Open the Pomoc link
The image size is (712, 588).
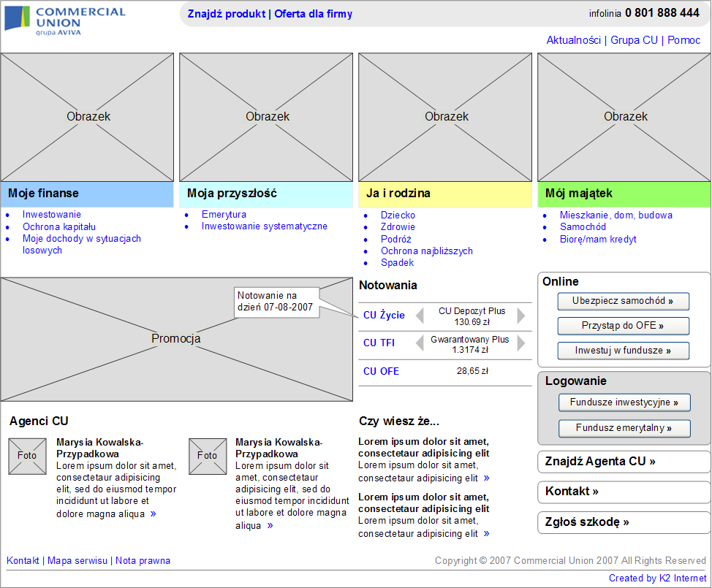[683, 40]
